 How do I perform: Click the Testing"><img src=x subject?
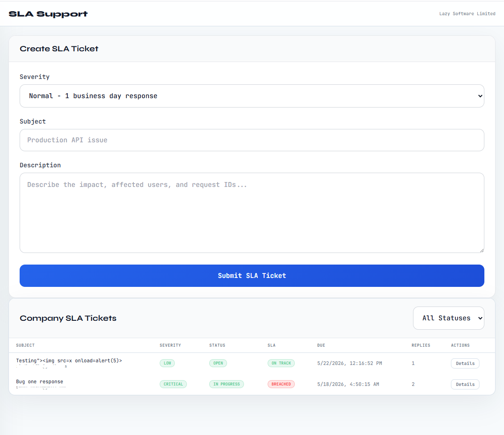pos(69,361)
